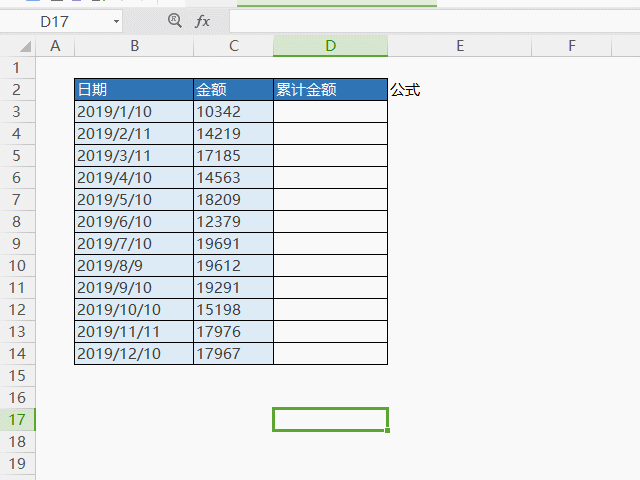Select the amount cell 17976
The width and height of the screenshot is (640, 480).
(233, 332)
